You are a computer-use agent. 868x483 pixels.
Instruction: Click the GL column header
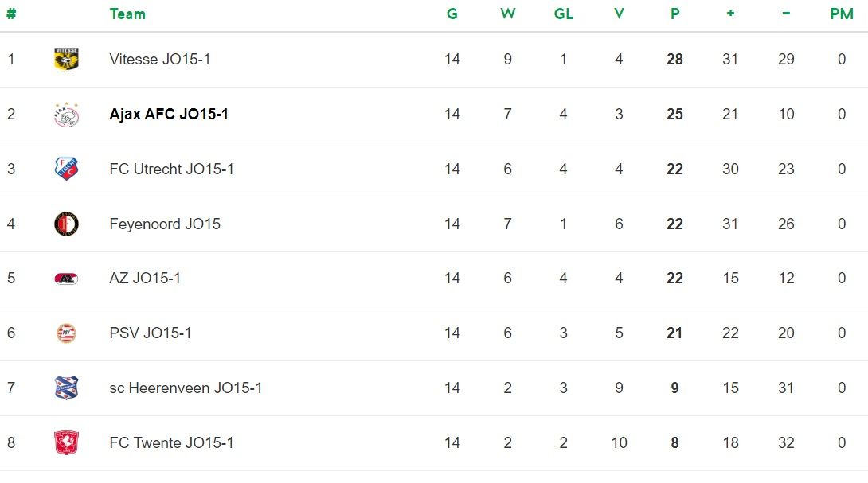(563, 14)
